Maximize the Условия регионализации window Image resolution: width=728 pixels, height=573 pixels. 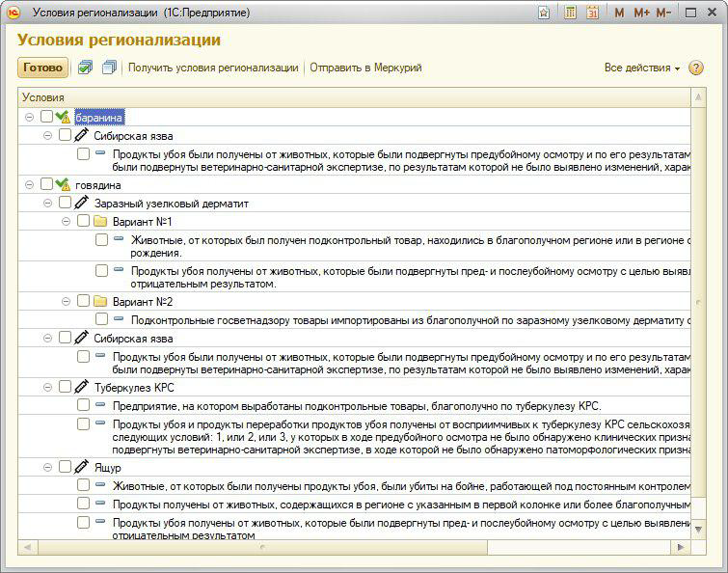point(690,13)
